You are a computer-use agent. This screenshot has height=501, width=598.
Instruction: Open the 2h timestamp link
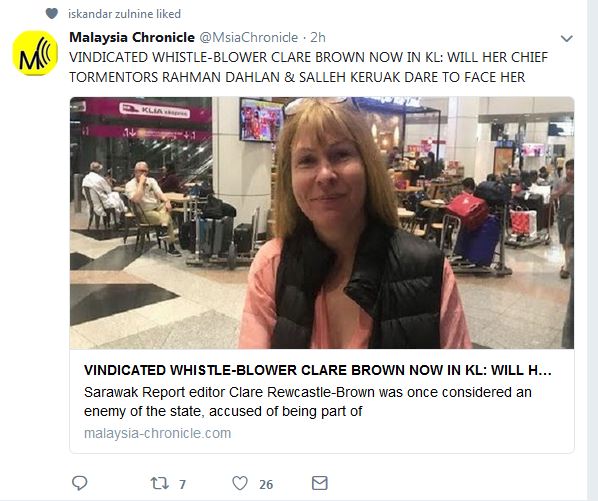click(x=318, y=37)
